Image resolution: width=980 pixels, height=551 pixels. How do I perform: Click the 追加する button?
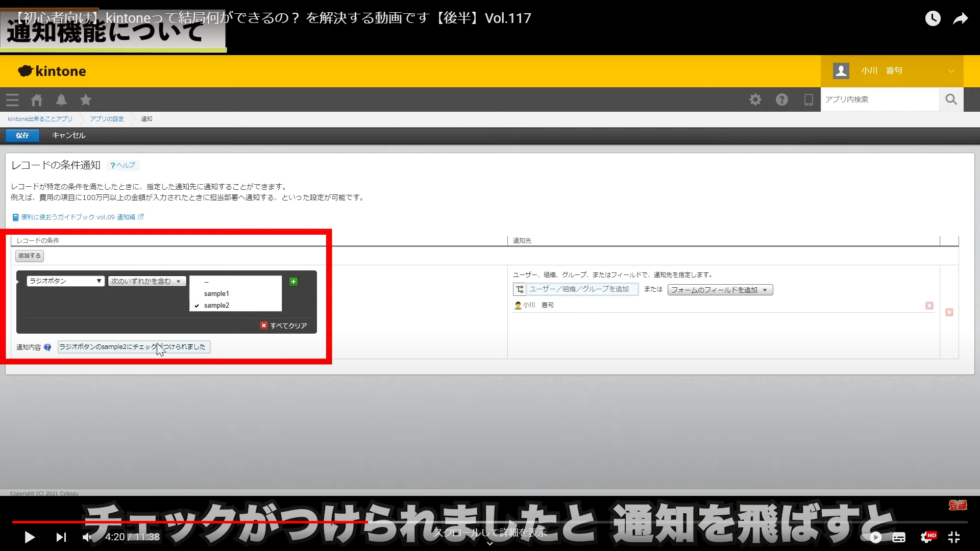tap(30, 256)
